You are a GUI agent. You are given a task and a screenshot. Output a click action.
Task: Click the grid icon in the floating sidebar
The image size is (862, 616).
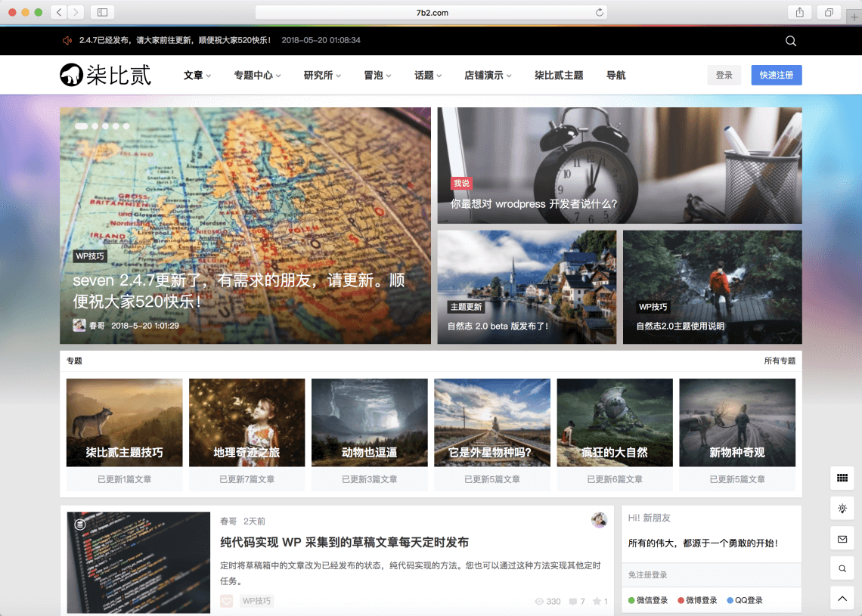pyautogui.click(x=842, y=478)
